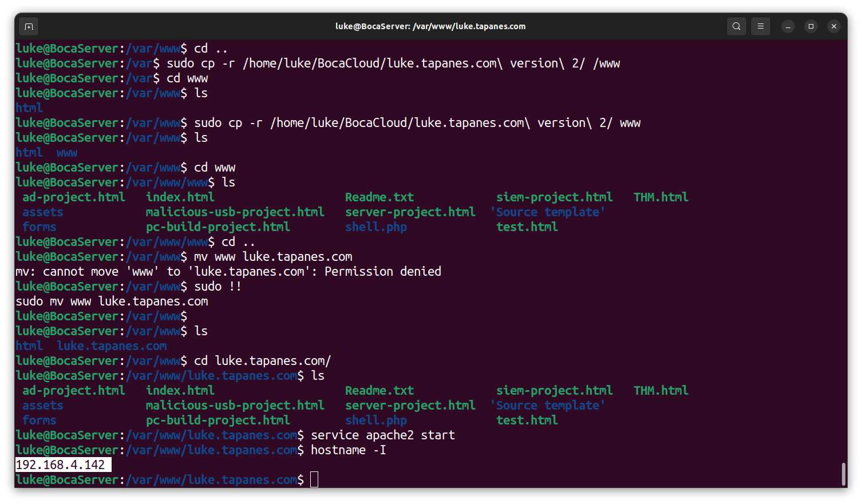Open the hamburger menu in the header

tap(760, 26)
